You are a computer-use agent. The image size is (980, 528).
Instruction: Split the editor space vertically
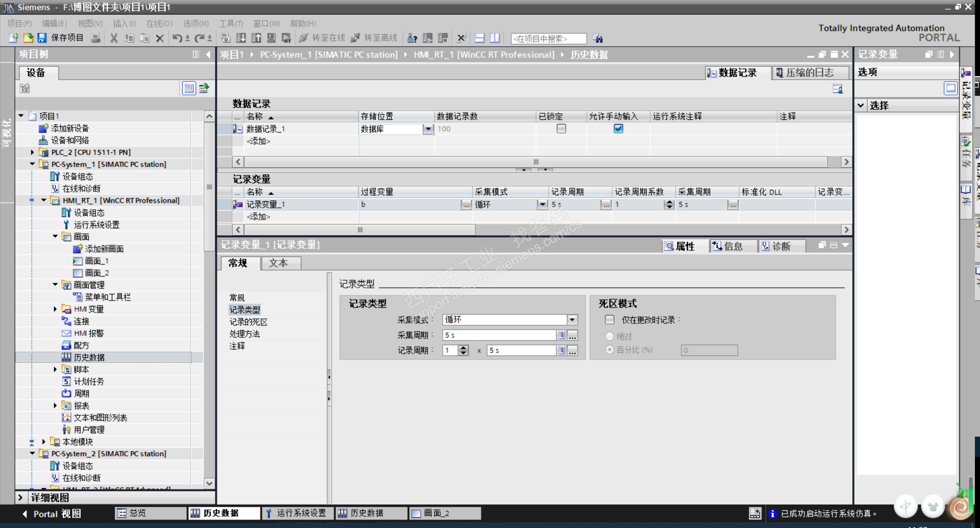[495, 38]
